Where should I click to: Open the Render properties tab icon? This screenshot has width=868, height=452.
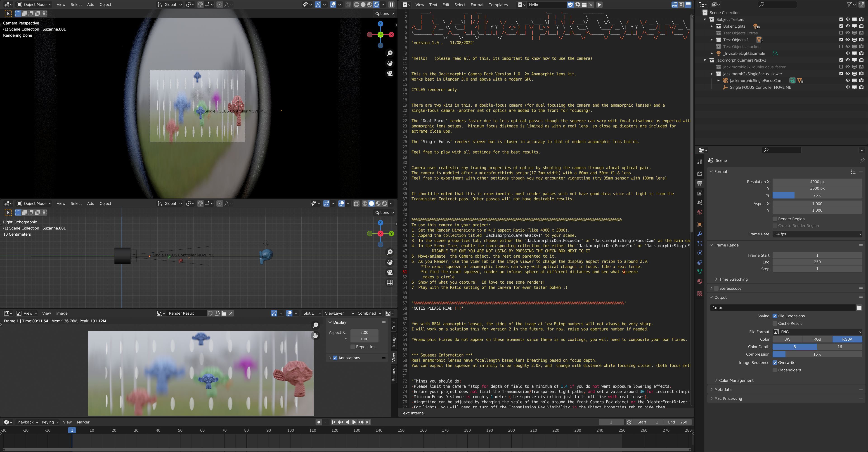(700, 174)
